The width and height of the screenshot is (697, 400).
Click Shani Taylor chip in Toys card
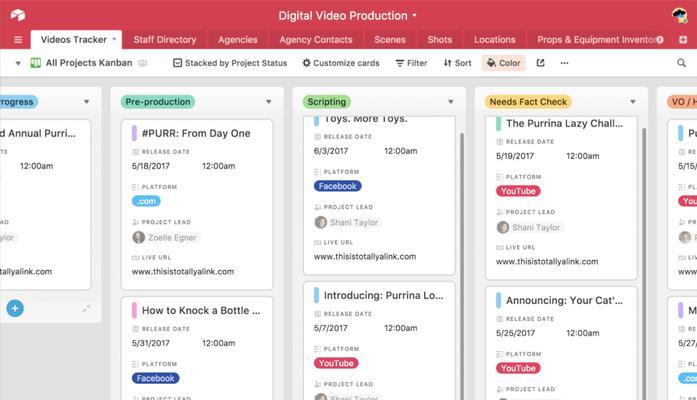click(347, 222)
